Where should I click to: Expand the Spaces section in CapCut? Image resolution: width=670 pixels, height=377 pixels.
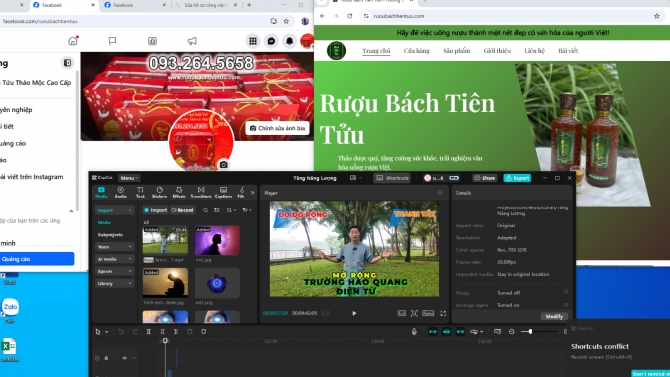pyautogui.click(x=114, y=271)
